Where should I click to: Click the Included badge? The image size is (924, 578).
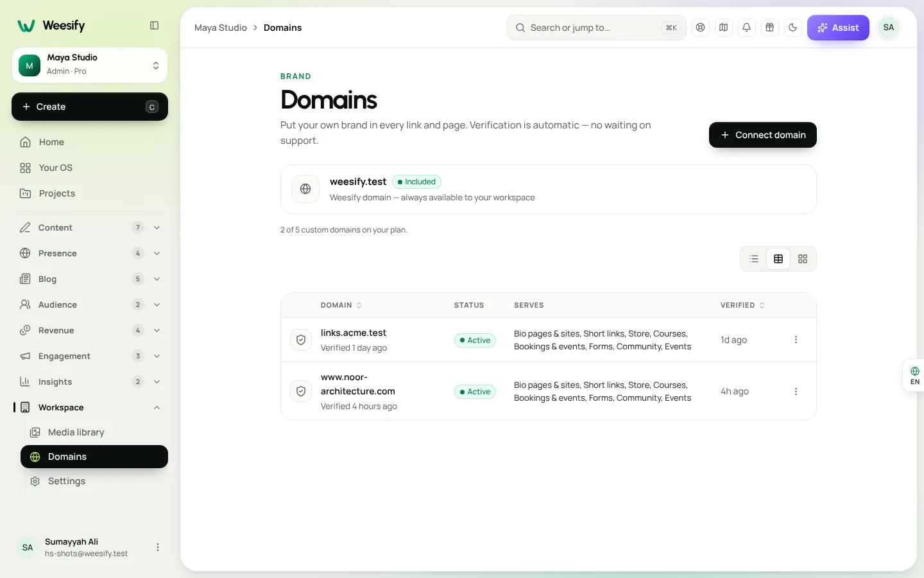pos(416,182)
